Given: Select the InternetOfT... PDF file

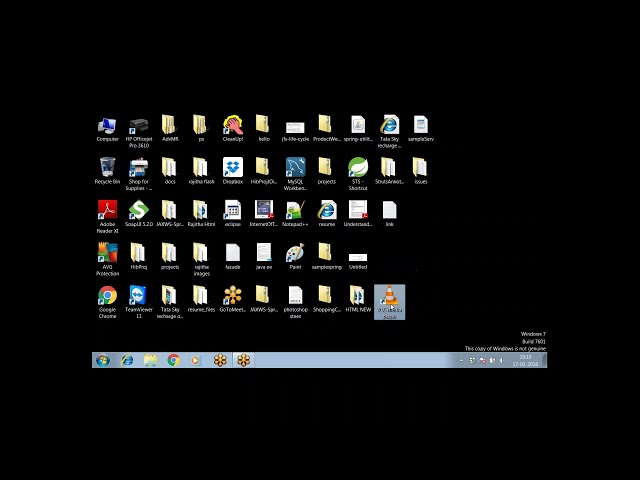Looking at the screenshot, I should click(264, 214).
